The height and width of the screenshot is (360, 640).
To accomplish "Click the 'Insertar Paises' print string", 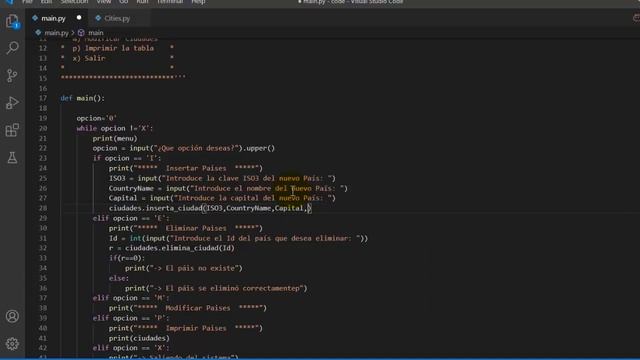I will point(196,168).
